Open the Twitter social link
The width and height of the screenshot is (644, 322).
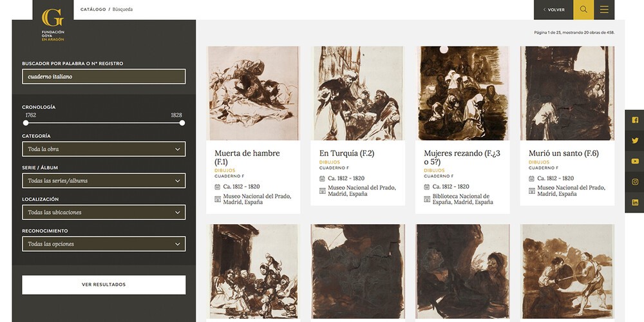(x=635, y=140)
